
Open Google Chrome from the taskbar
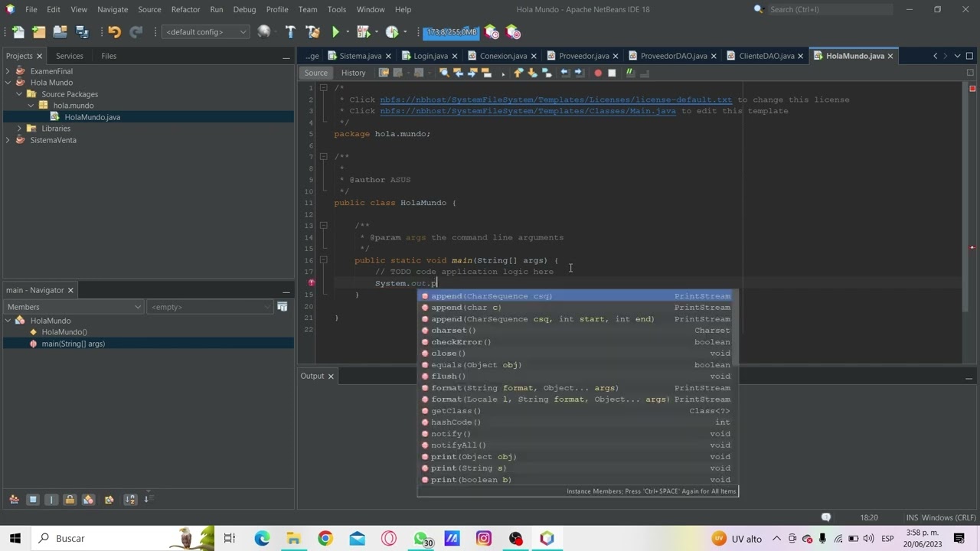[325, 539]
